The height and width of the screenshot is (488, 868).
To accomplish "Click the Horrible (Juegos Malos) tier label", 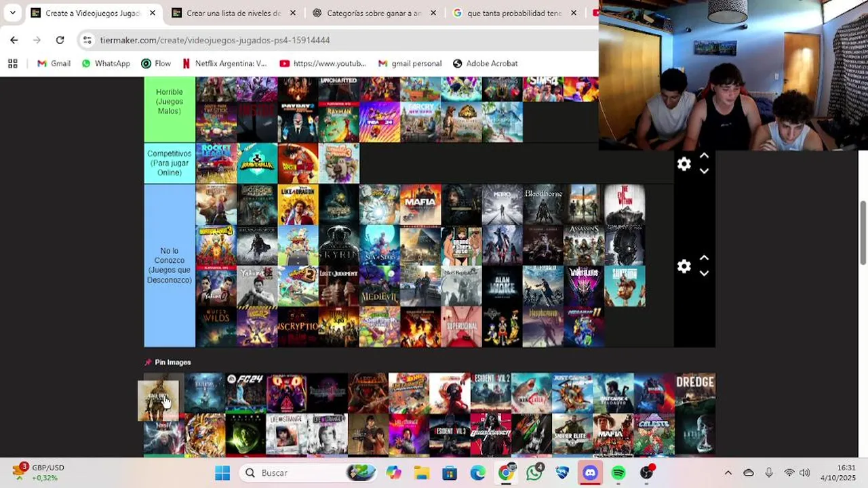I will click(170, 102).
